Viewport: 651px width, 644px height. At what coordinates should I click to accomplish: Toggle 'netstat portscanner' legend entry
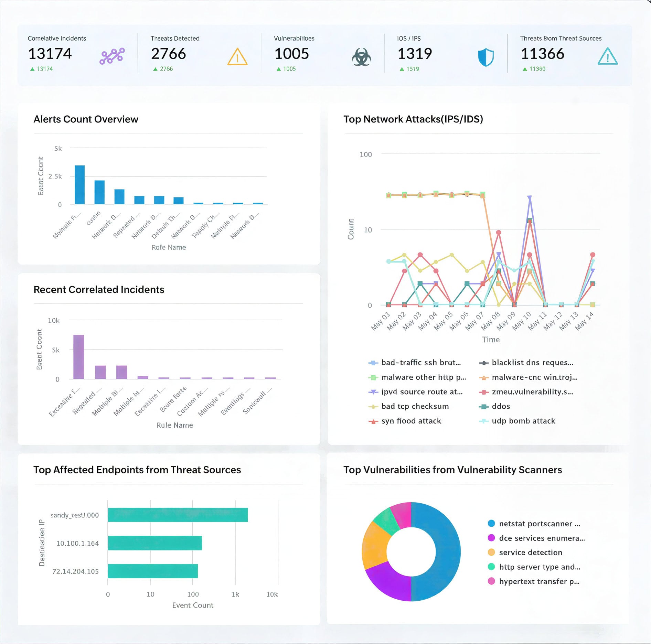539,524
